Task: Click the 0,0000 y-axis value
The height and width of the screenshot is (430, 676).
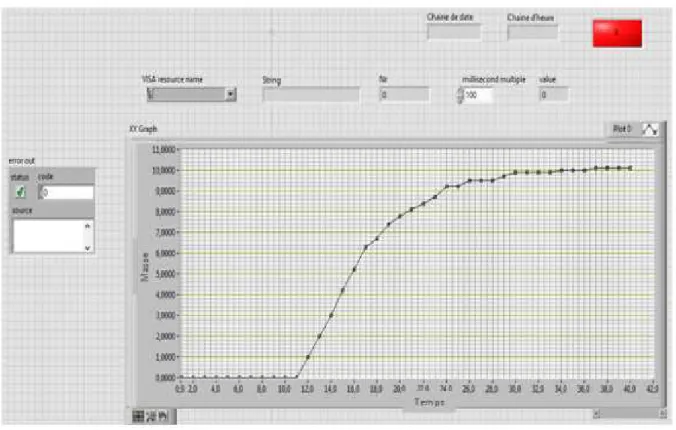Action: pyautogui.click(x=165, y=377)
